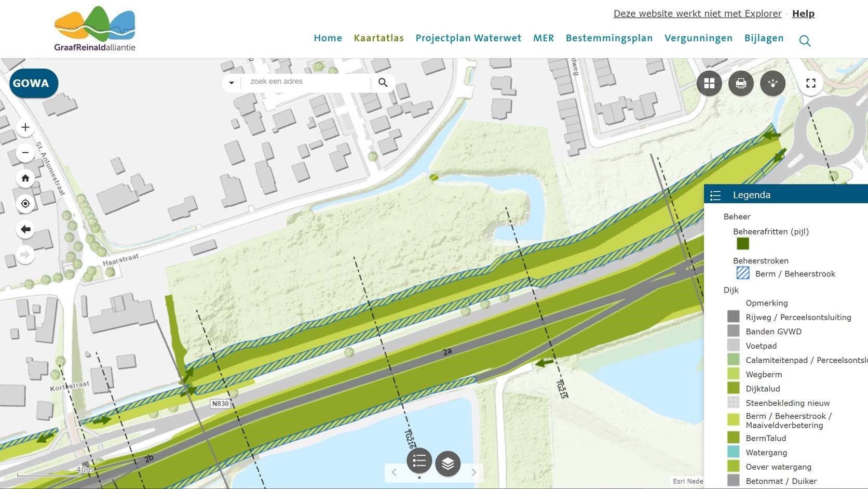Click the 40m scale bar

(x=85, y=470)
